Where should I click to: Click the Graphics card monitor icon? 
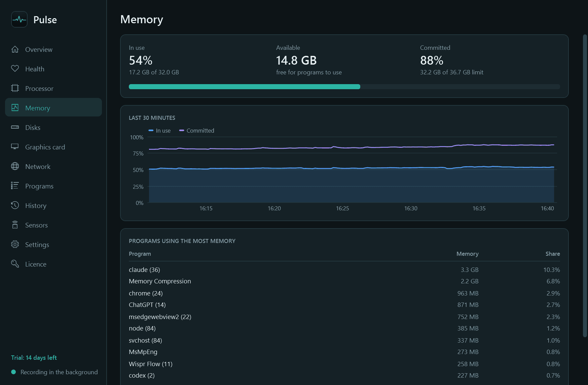[15, 147]
